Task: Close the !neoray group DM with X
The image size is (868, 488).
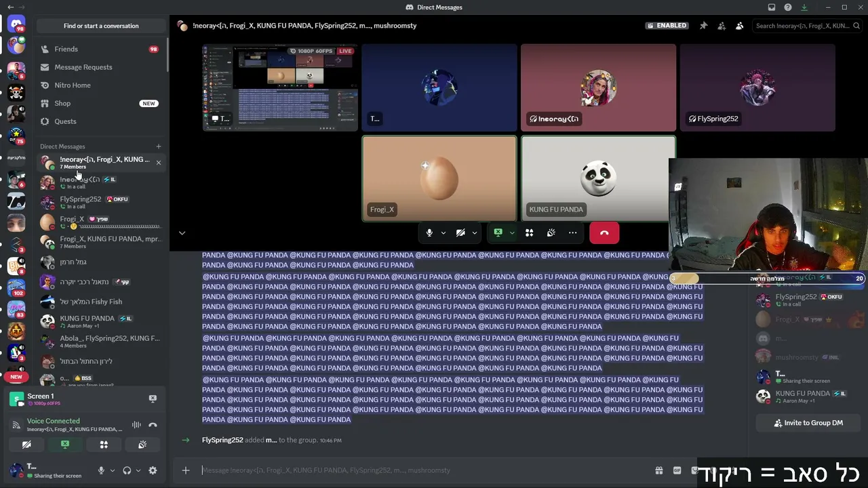Action: click(x=159, y=163)
